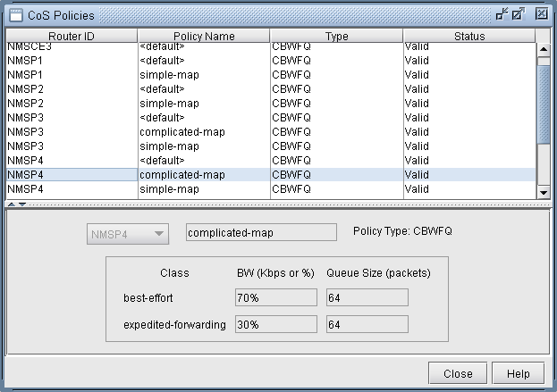Collapse split pane with the up arrow

click(11, 204)
